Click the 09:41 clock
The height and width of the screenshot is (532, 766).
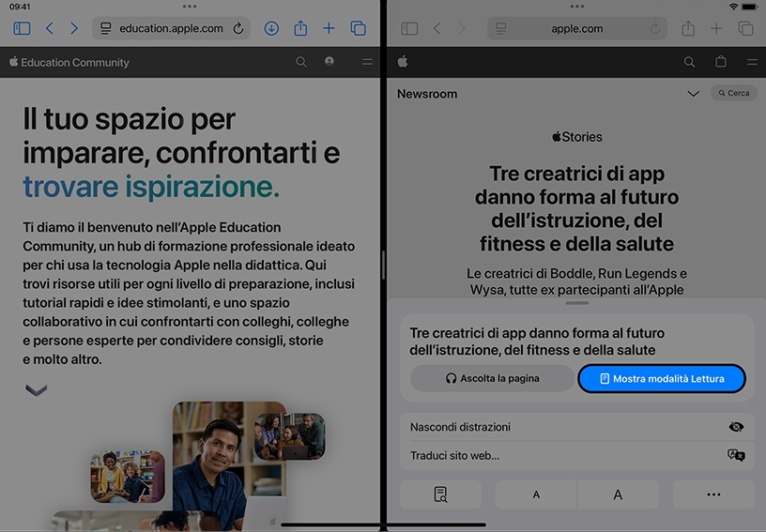coord(20,7)
